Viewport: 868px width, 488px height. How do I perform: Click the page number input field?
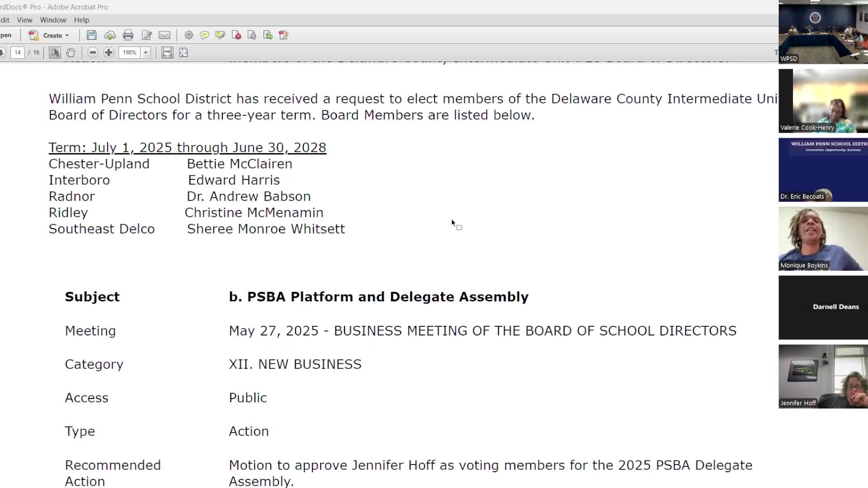[x=17, y=52]
